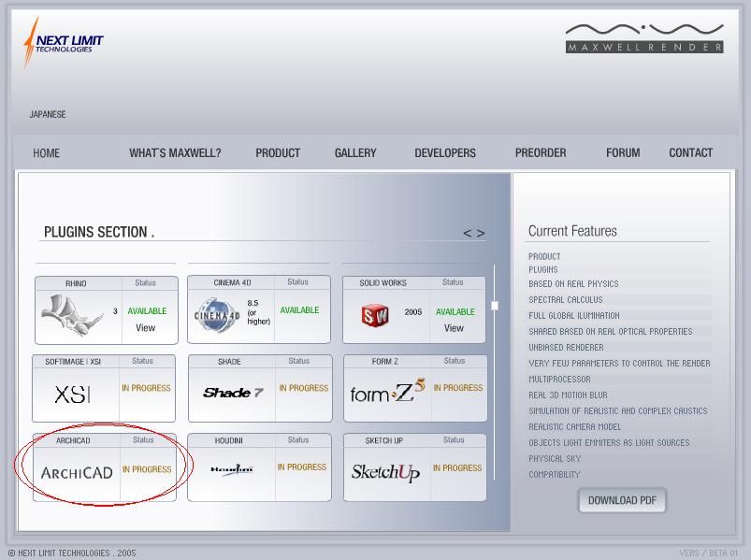
Task: Click the HOUDINI card title
Action: pyautogui.click(x=228, y=440)
